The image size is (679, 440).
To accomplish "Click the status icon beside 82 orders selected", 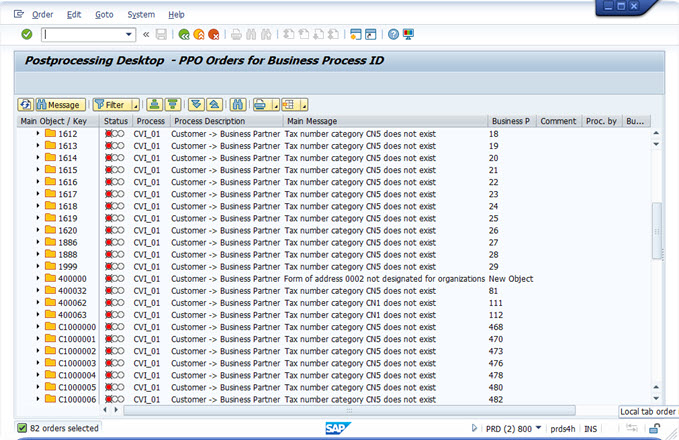I will tap(22, 428).
